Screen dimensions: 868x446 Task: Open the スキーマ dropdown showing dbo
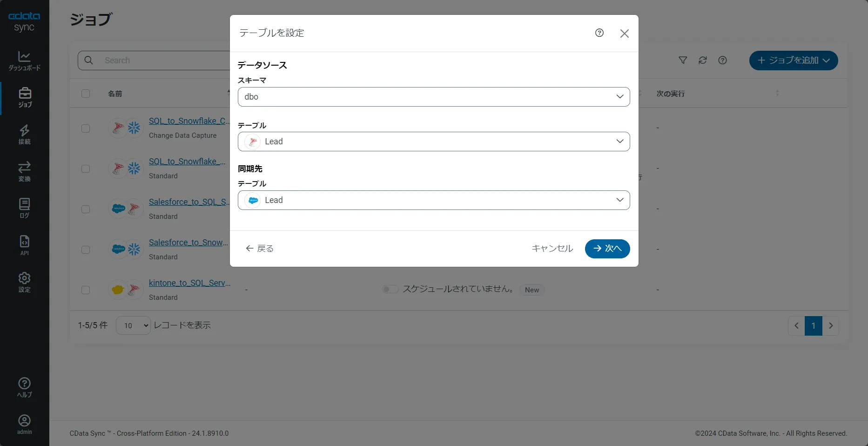click(x=433, y=97)
